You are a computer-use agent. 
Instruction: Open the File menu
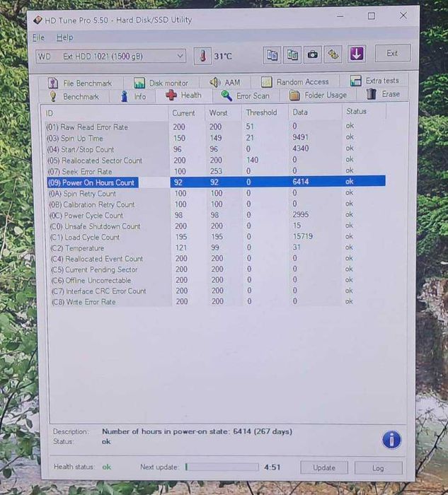[x=38, y=37]
